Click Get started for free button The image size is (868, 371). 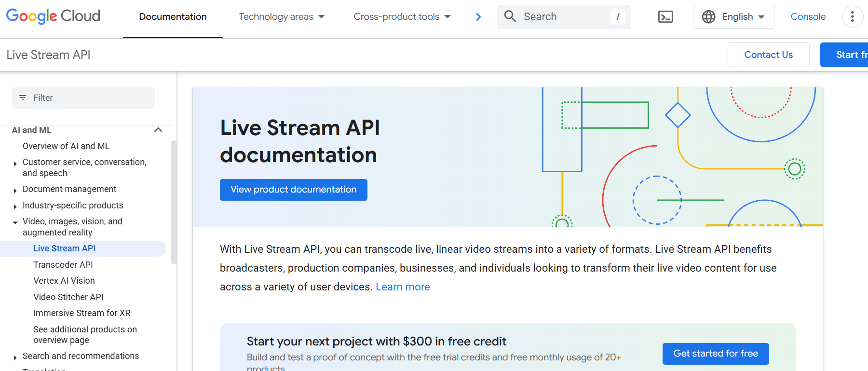tap(716, 354)
